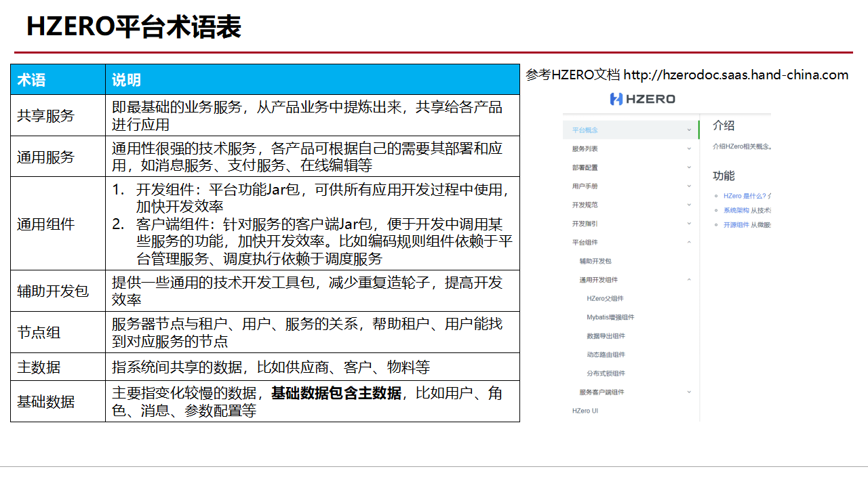Click the 开发组件 list item text

[x=323, y=197]
